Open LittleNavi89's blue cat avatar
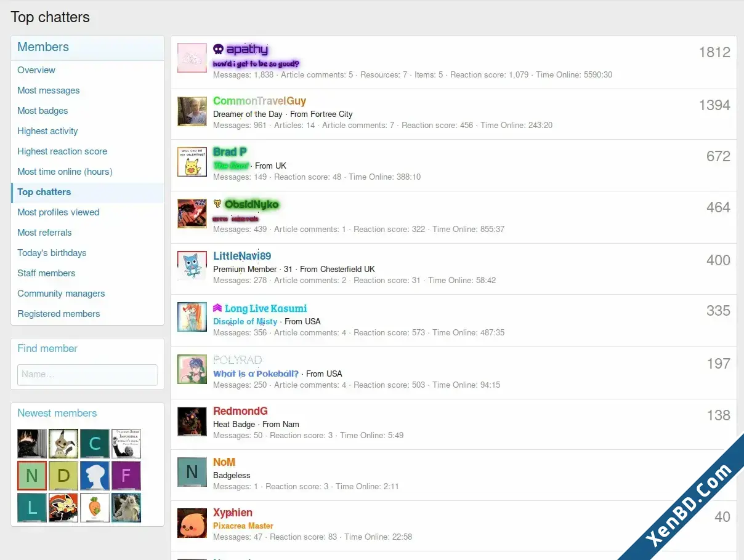Viewport: 744px width, 560px height. click(192, 265)
